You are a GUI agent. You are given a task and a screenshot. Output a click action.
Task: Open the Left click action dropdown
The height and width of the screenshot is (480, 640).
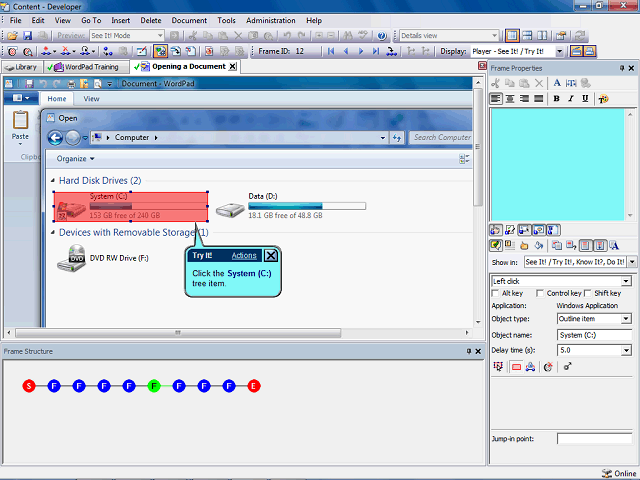coord(626,281)
